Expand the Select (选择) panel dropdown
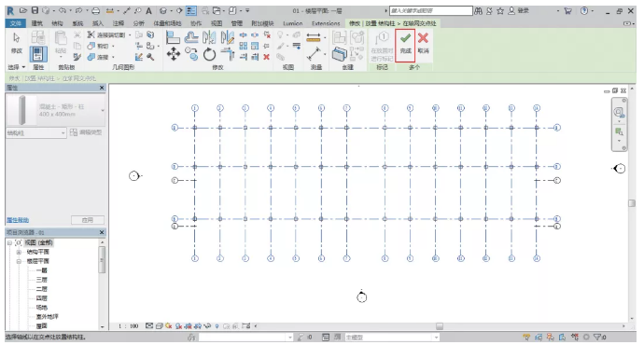The height and width of the screenshot is (345, 644). pyautogui.click(x=17, y=67)
